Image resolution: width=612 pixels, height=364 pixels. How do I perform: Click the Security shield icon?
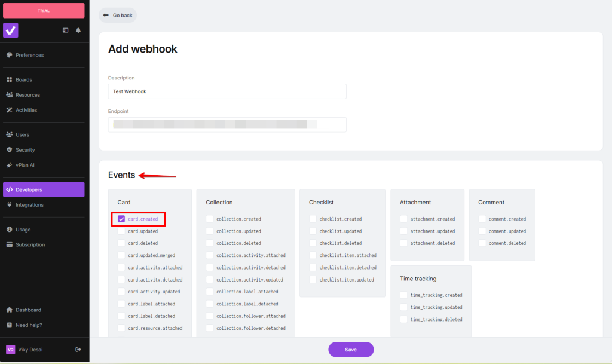[10, 150]
